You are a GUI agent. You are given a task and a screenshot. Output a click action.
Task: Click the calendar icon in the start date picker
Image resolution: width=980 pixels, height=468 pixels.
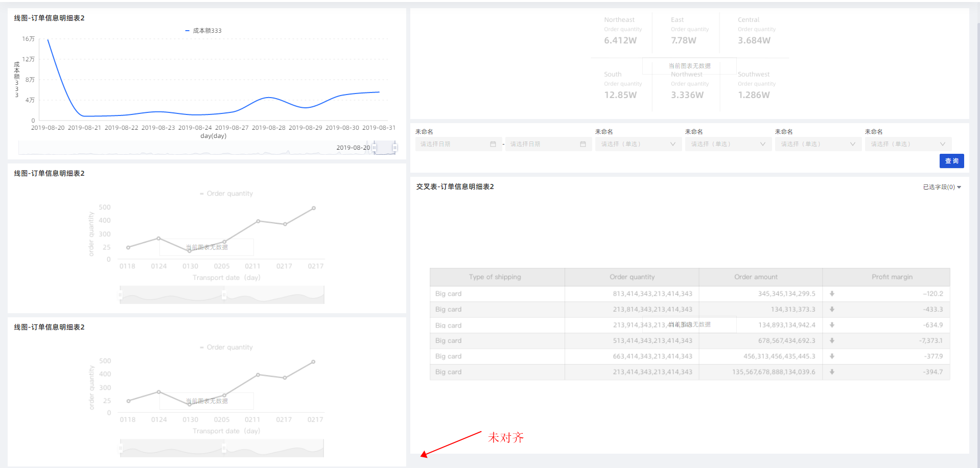[493, 145]
